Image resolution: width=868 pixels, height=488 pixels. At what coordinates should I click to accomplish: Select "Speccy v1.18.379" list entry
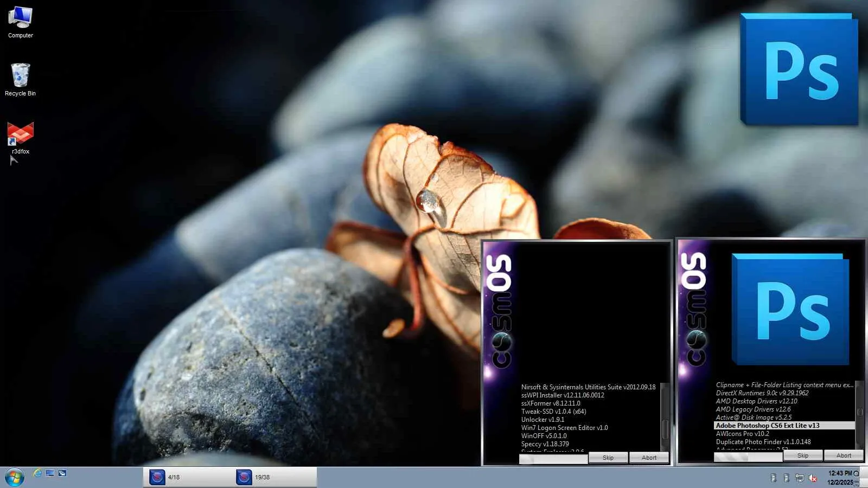pos(545,444)
